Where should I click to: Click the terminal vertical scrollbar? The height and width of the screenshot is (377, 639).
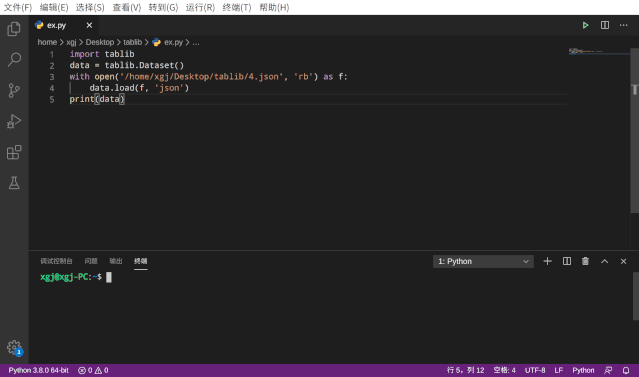[x=636, y=296]
